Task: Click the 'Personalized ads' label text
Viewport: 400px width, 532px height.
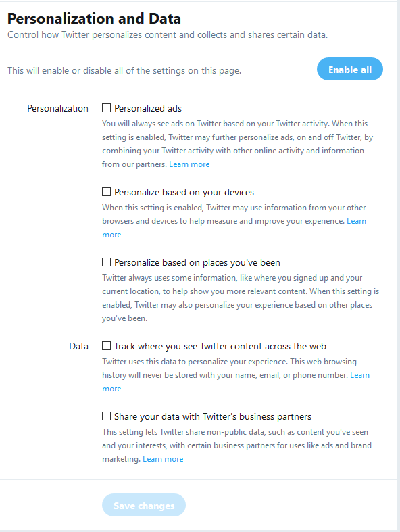Action: click(x=148, y=108)
